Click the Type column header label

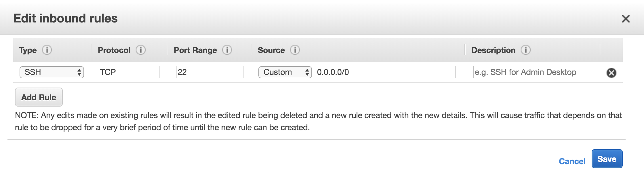click(x=28, y=50)
